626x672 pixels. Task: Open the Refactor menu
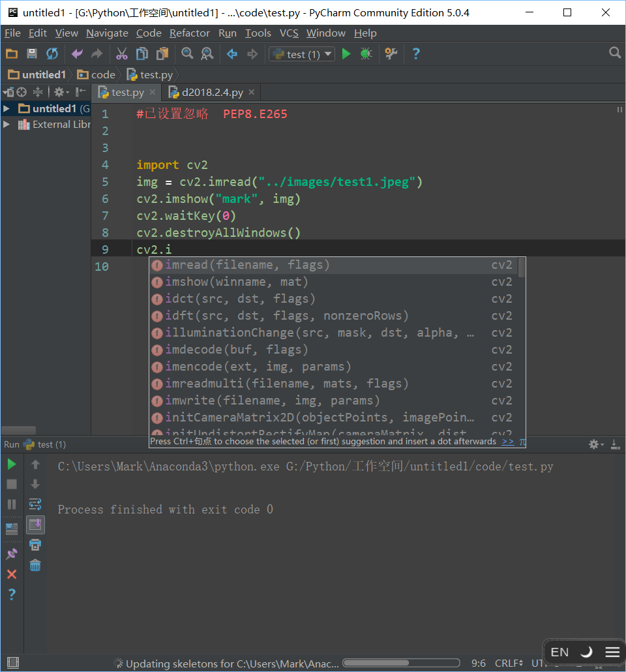[x=189, y=33]
